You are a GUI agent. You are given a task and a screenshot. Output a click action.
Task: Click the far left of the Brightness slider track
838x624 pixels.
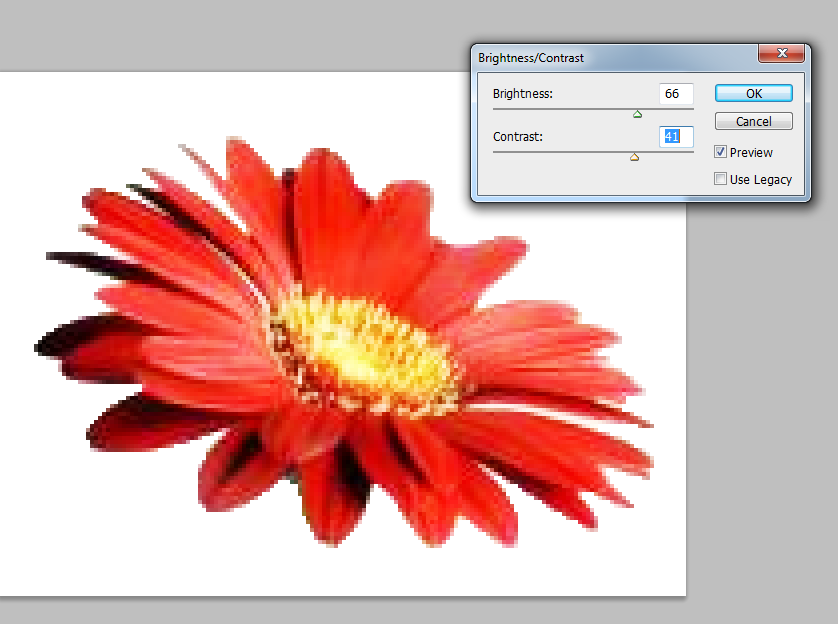coord(496,109)
